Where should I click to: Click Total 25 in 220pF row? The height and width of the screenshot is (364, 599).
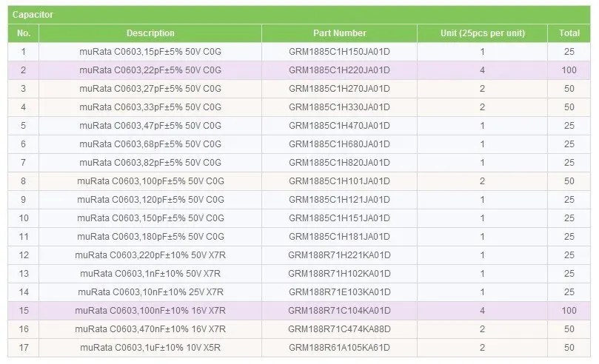[569, 255]
